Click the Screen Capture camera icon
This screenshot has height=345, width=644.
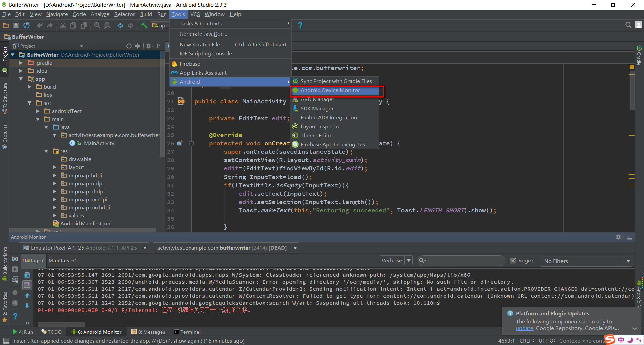coord(15,259)
